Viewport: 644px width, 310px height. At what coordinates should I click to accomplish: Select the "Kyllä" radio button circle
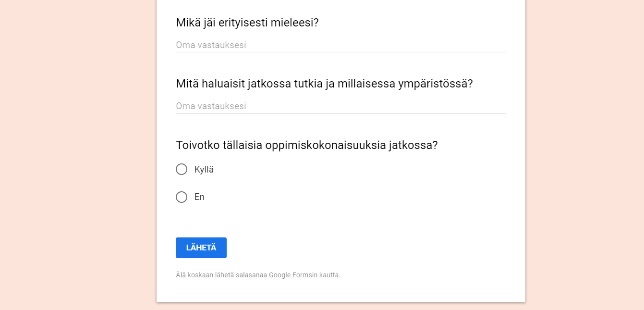click(182, 169)
